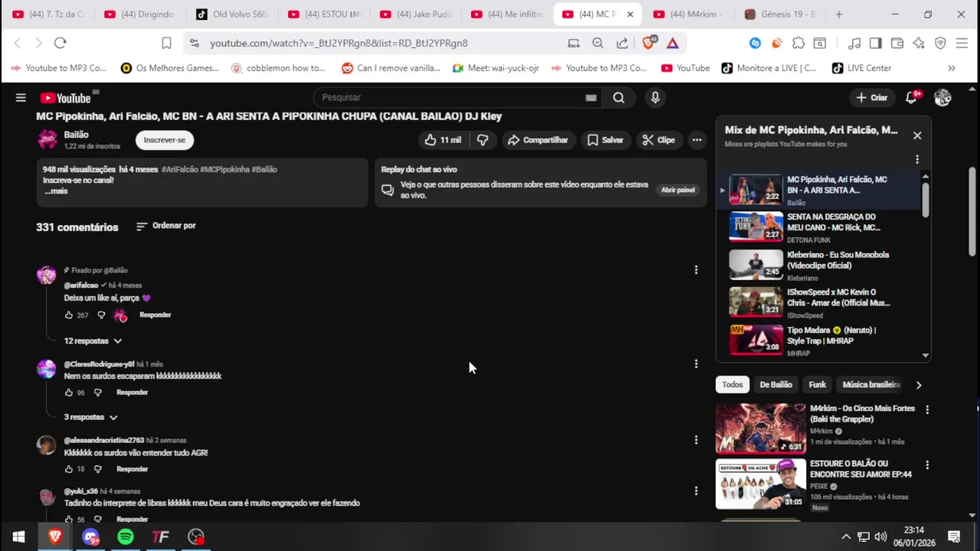Viewport: 980px width, 551px height.
Task: Like the video with 11 mil likes
Action: click(443, 140)
